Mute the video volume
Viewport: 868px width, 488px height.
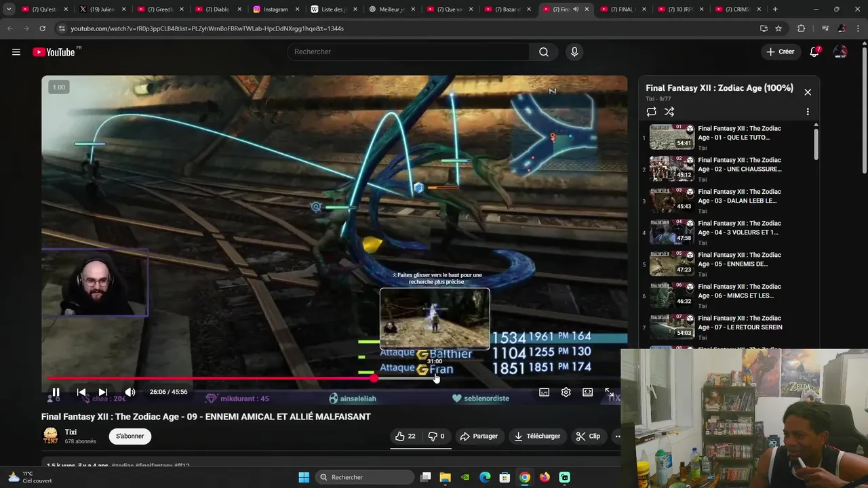[130, 392]
